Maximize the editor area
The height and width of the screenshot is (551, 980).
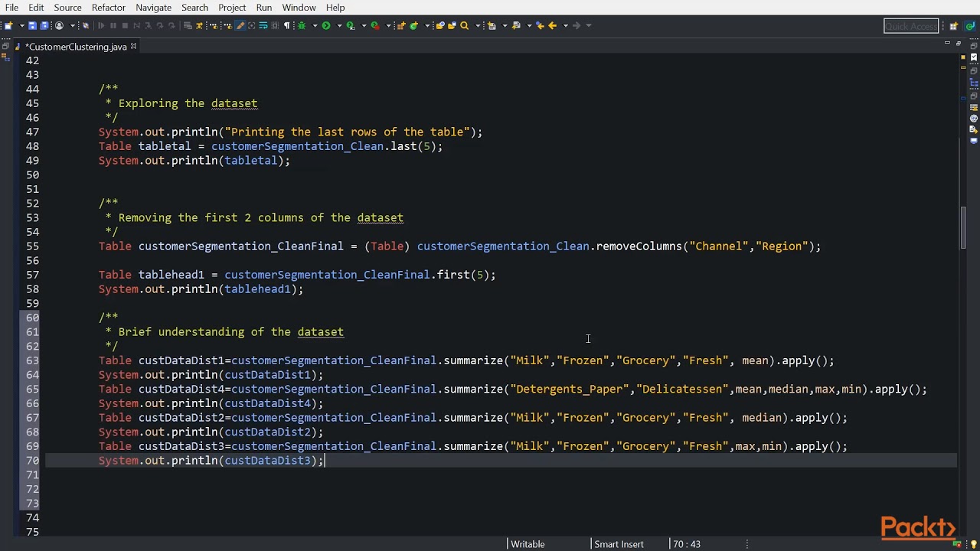[959, 44]
